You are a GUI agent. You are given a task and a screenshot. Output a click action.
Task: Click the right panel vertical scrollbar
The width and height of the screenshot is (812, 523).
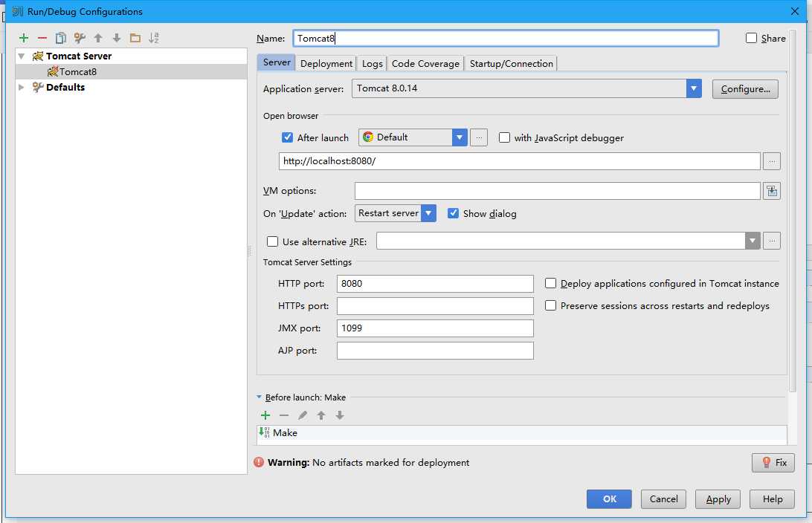coord(793,211)
